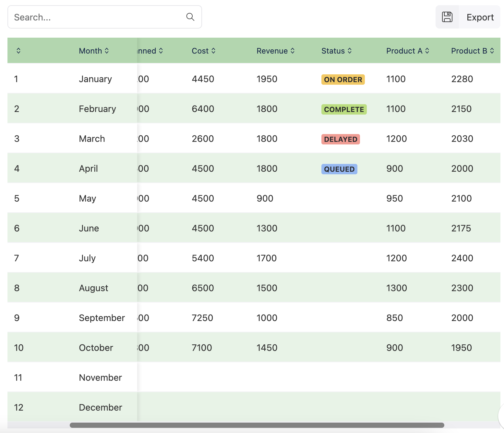This screenshot has height=433, width=504.
Task: Sort table by Month column arrows
Action: 107,51
